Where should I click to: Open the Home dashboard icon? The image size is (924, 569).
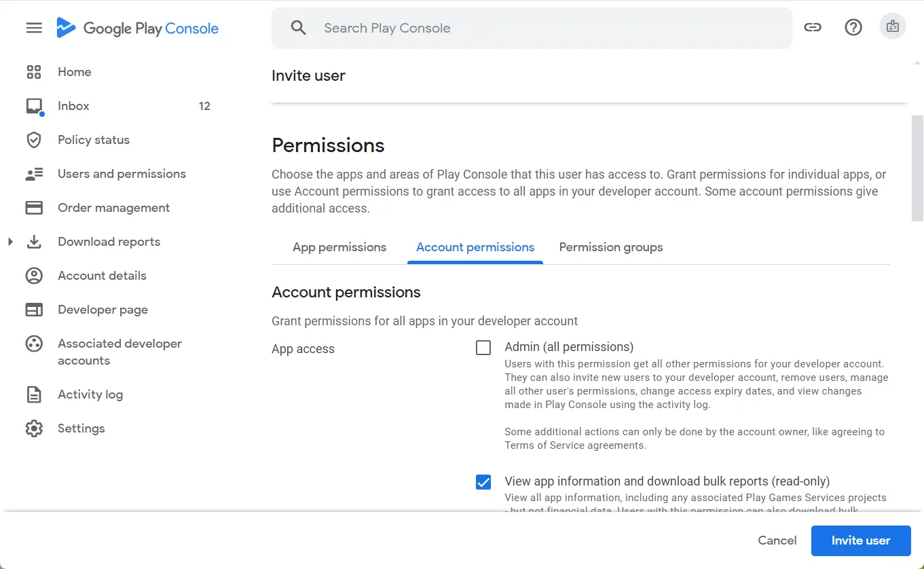point(34,71)
